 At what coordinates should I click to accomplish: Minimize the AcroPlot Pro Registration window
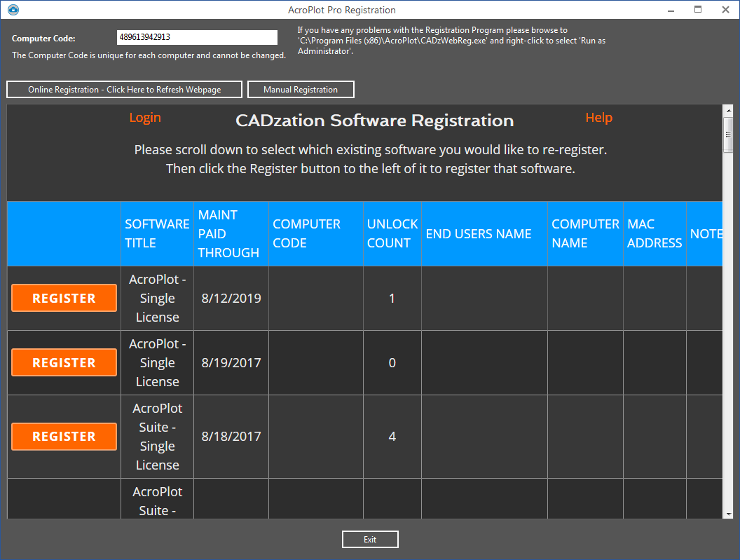point(671,10)
